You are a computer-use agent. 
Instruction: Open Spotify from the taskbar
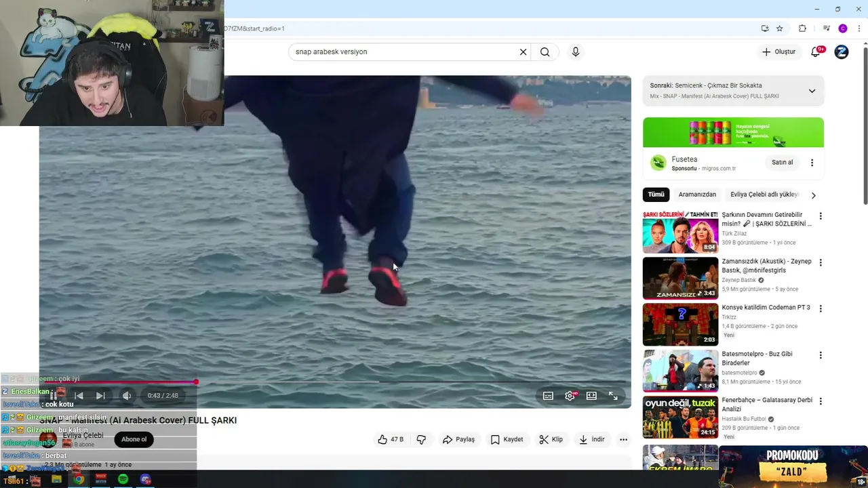123,479
